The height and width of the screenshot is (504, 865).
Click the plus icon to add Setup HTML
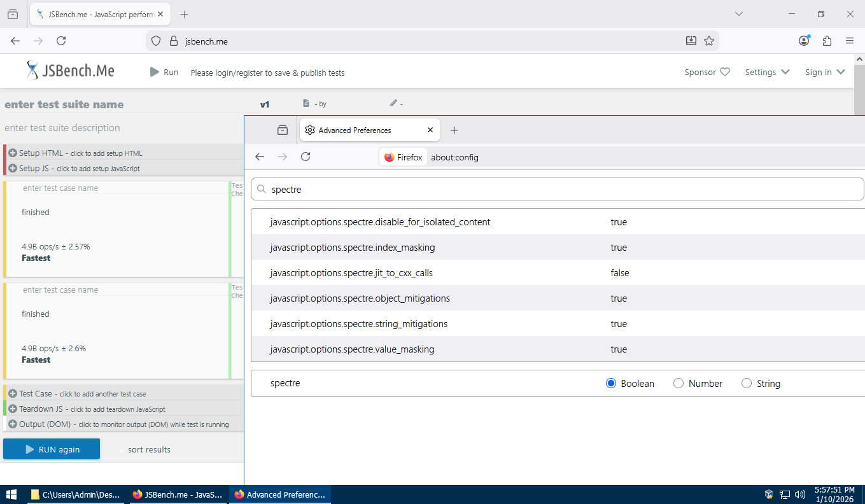(x=13, y=153)
